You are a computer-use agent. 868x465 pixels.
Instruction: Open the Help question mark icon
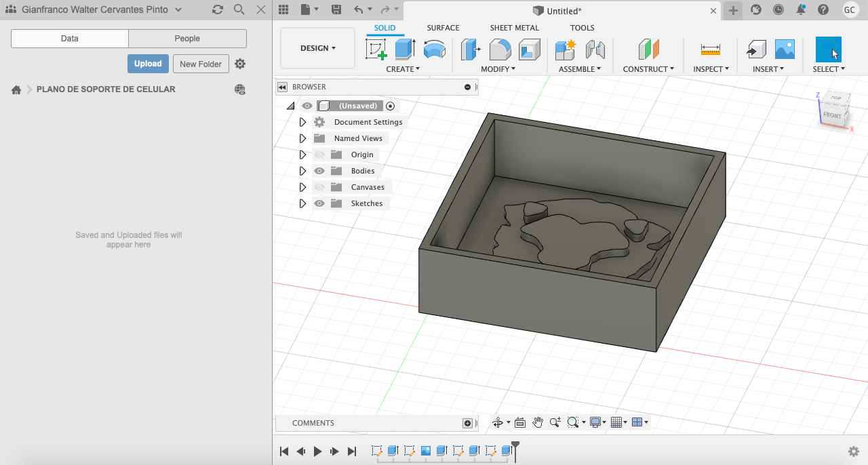[x=823, y=9]
